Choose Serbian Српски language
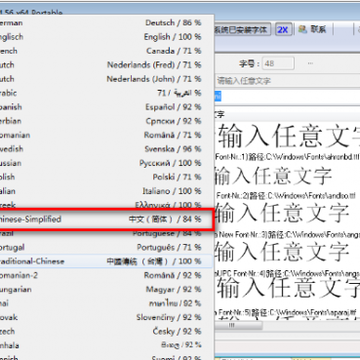 coord(106,121)
